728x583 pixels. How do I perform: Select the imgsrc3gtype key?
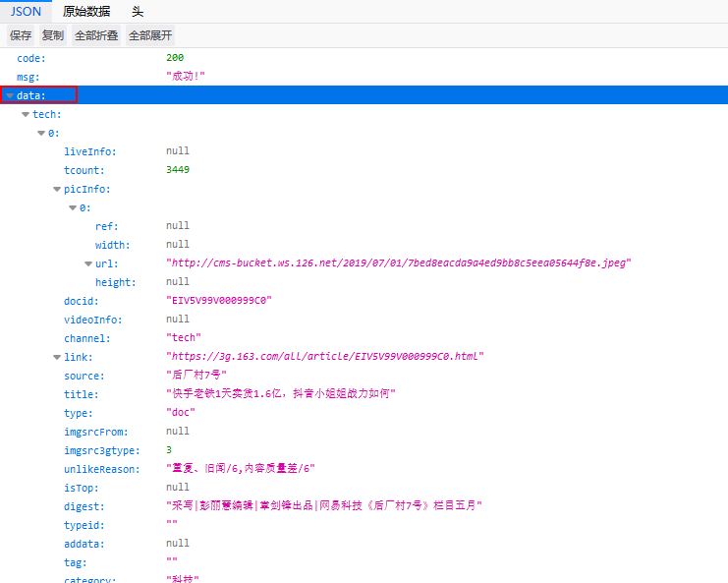(102, 450)
